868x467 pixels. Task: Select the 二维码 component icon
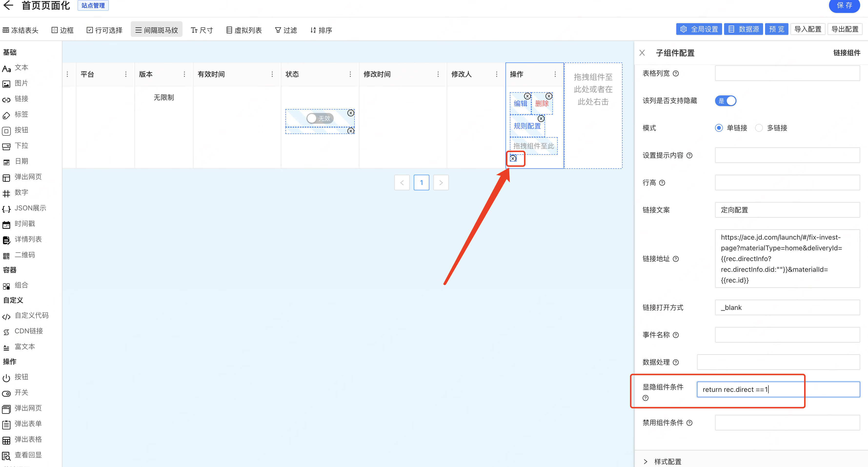(x=6, y=256)
